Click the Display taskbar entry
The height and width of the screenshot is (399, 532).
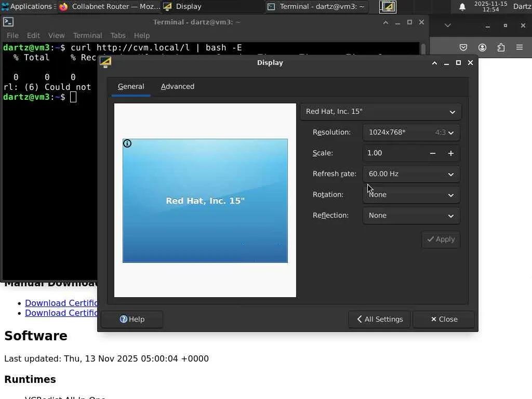pyautogui.click(x=212, y=6)
